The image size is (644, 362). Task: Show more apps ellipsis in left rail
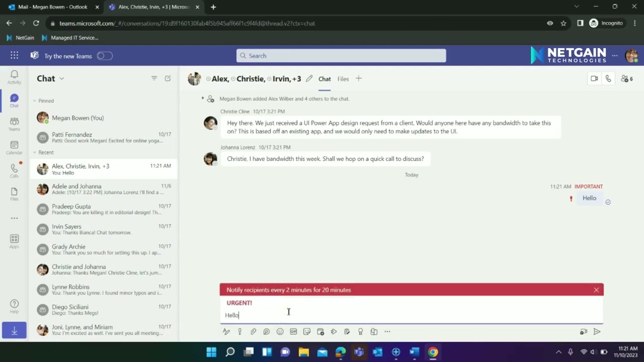(x=14, y=218)
